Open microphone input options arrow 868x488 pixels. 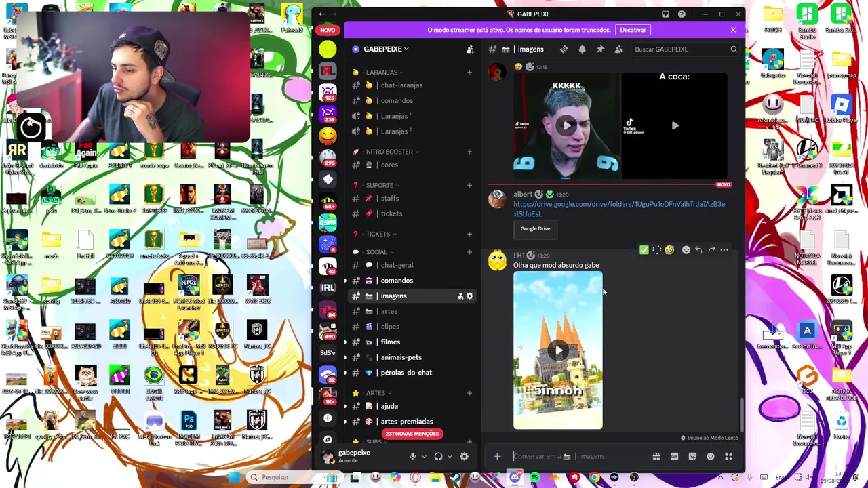(424, 457)
